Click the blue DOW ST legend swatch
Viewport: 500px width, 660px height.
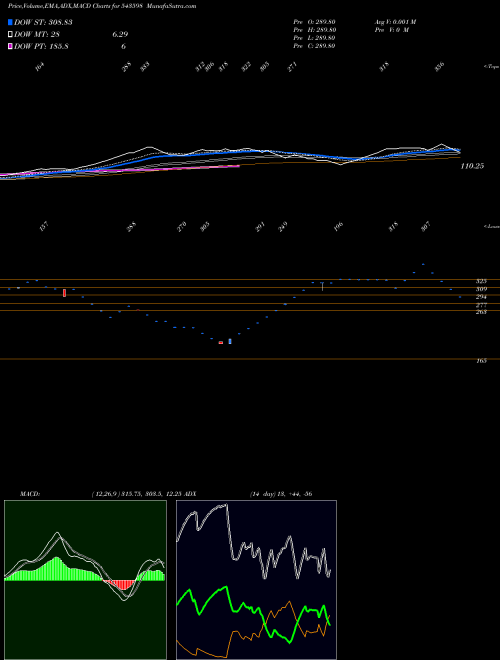pos(10,22)
